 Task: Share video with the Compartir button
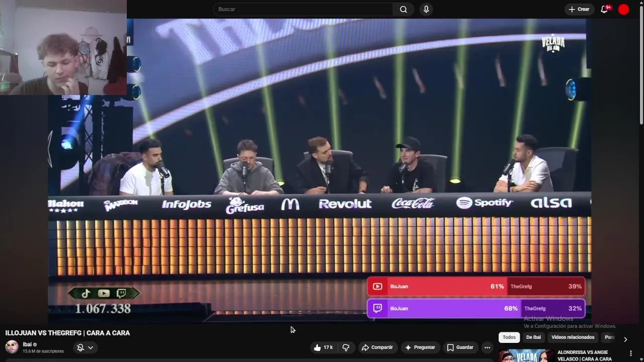pyautogui.click(x=377, y=347)
